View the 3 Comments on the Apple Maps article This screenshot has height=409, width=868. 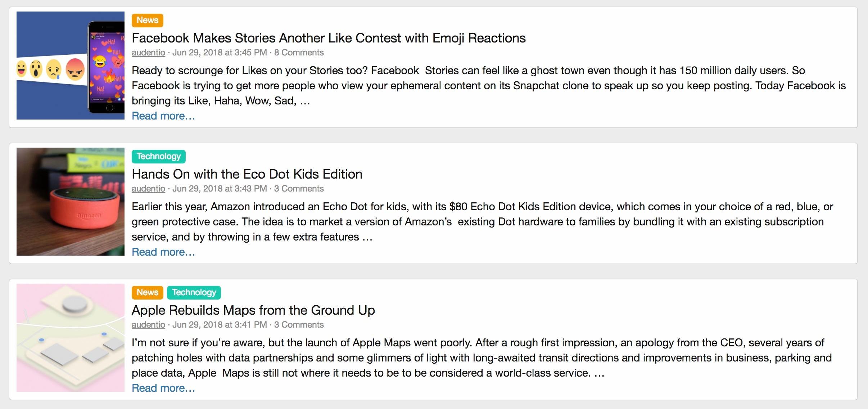coord(299,325)
